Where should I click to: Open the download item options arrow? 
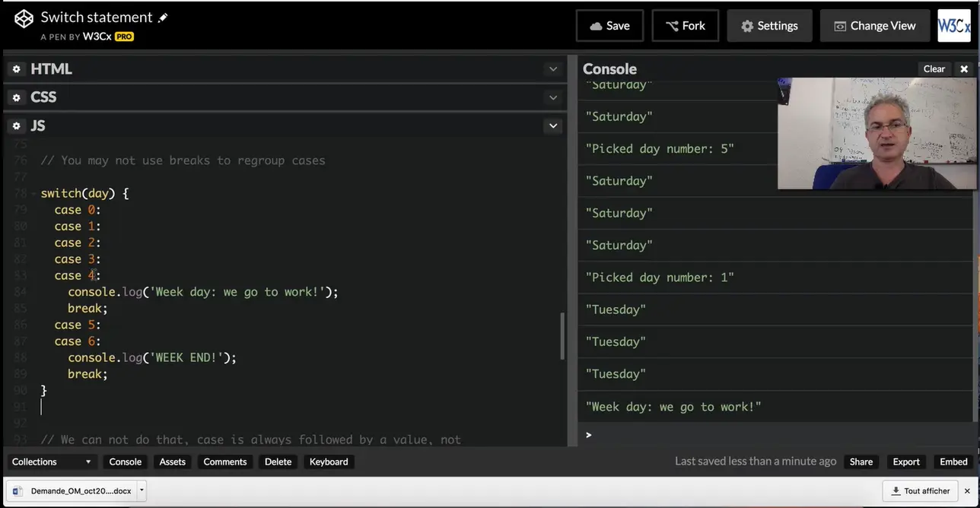pos(142,491)
